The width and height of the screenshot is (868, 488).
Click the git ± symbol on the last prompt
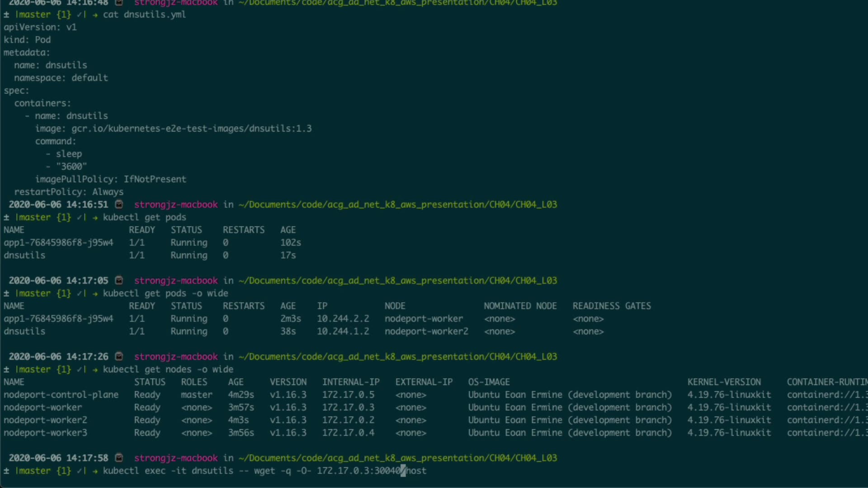click(x=6, y=471)
